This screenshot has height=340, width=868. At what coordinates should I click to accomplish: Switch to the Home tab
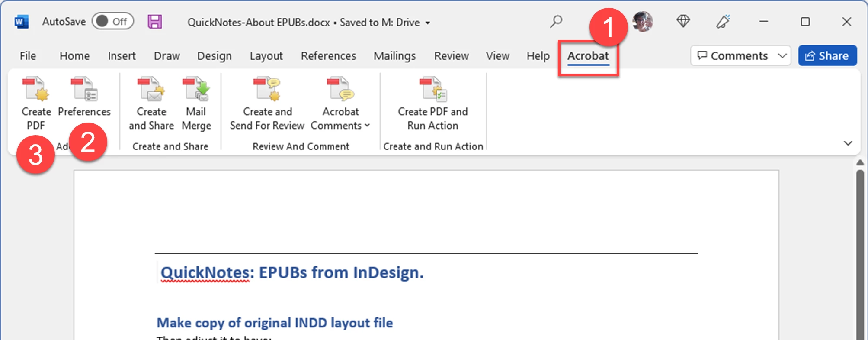pyautogui.click(x=74, y=56)
